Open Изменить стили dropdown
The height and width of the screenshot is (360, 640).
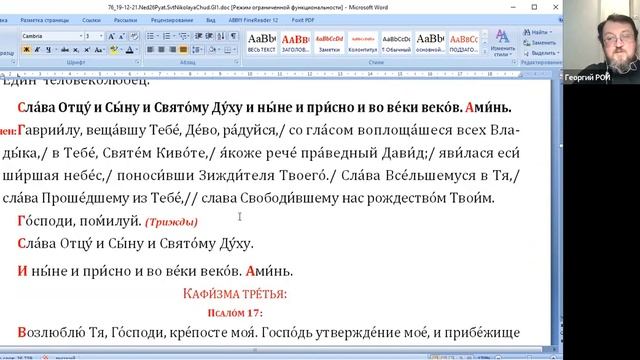(503, 43)
